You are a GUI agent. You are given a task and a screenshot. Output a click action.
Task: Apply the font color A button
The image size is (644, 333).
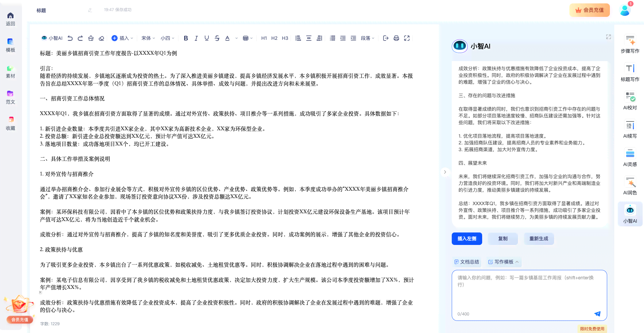[x=227, y=38]
